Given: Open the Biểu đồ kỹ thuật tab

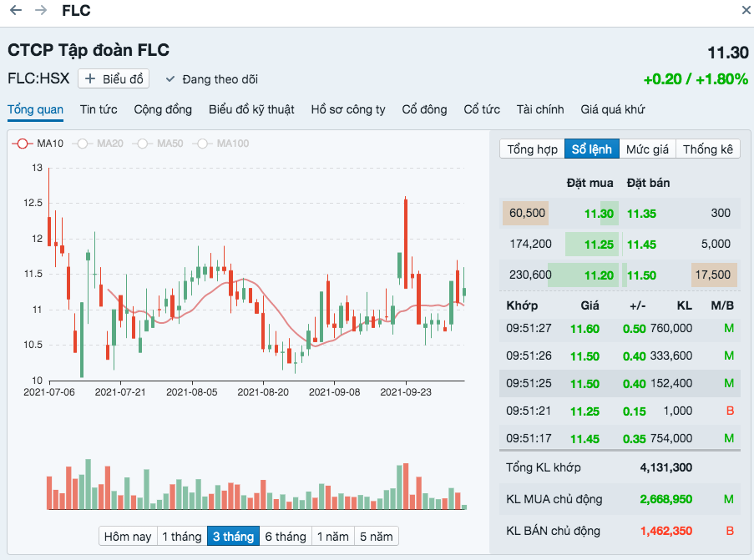Looking at the screenshot, I should tap(251, 109).
